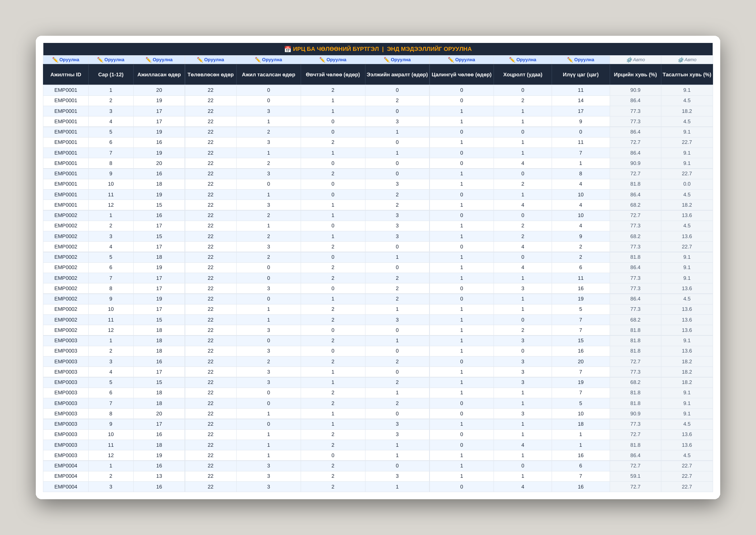Click the EMP0001 ID cell in month 12 row

pos(66,205)
